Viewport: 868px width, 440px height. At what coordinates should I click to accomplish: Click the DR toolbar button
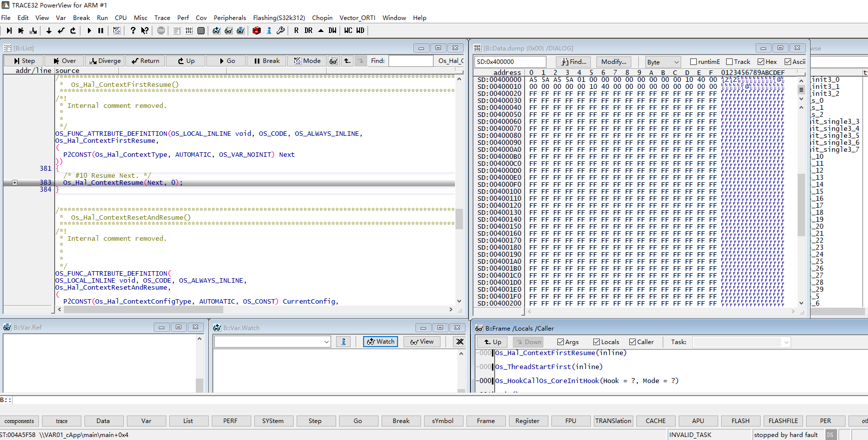(x=309, y=30)
